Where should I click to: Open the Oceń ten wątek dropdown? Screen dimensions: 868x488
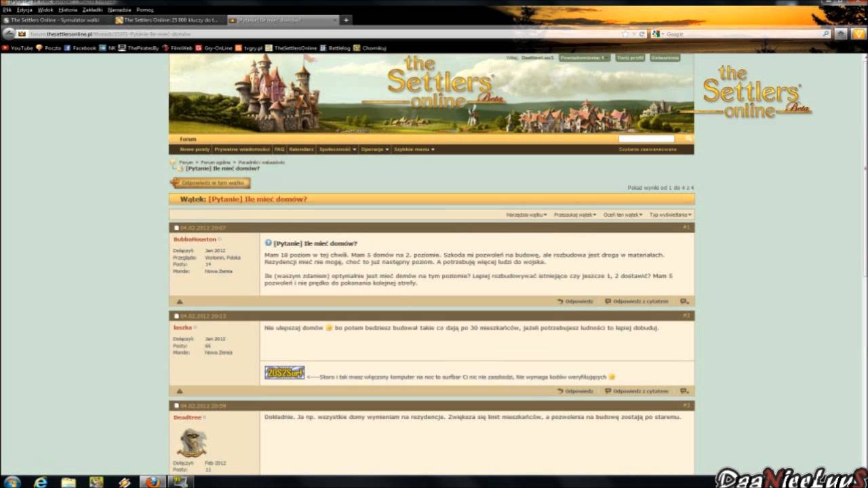(x=623, y=215)
